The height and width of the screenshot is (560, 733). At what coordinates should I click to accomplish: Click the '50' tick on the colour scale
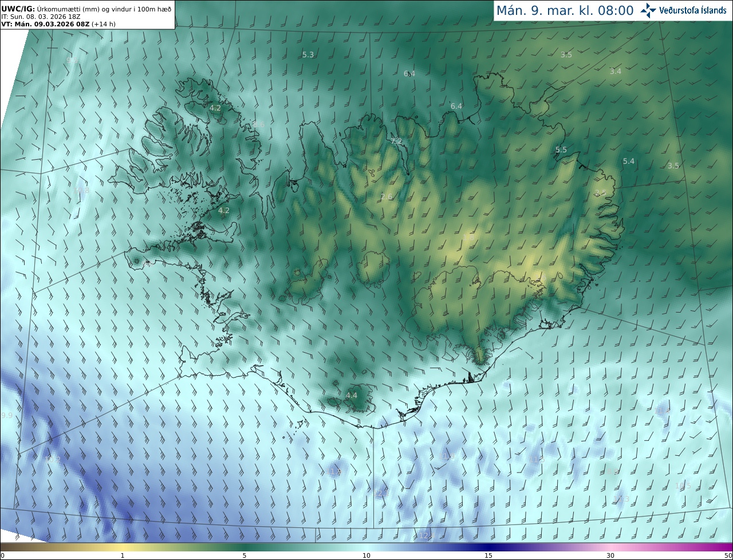tap(728, 555)
